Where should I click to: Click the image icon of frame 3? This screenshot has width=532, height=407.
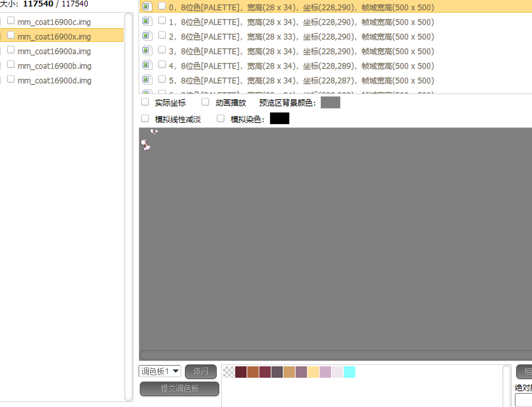(x=147, y=51)
